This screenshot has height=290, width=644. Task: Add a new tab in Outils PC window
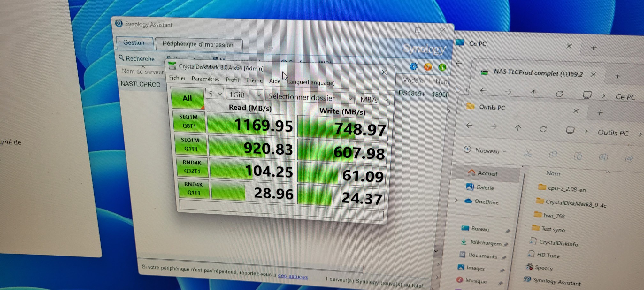coord(600,112)
